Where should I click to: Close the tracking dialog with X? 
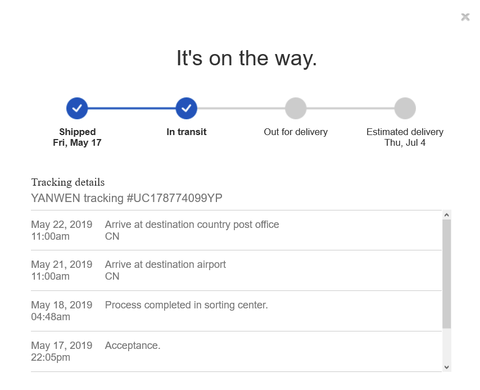pos(465,17)
